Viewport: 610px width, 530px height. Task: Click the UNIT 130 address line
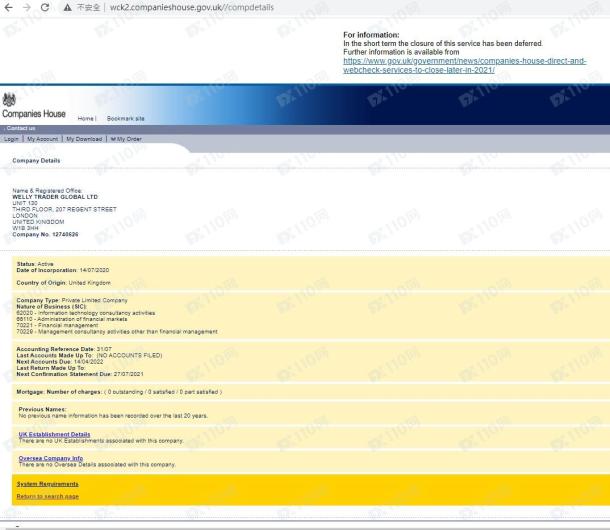[25, 203]
